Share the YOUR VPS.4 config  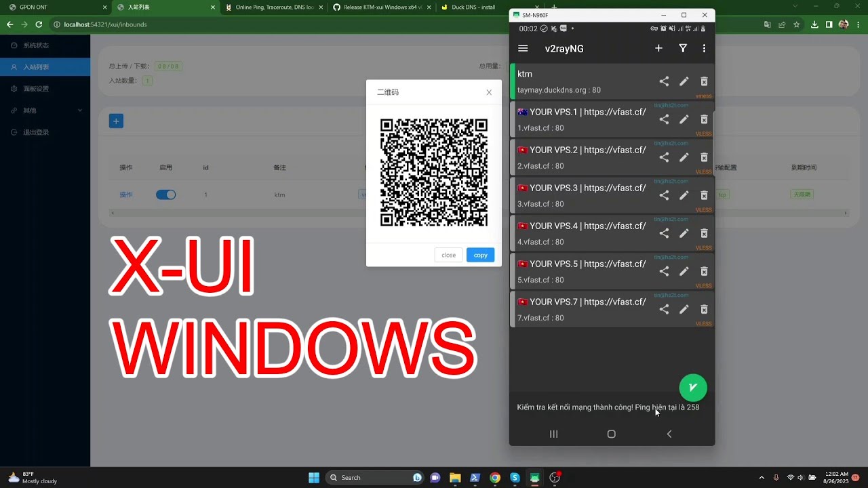point(664,233)
